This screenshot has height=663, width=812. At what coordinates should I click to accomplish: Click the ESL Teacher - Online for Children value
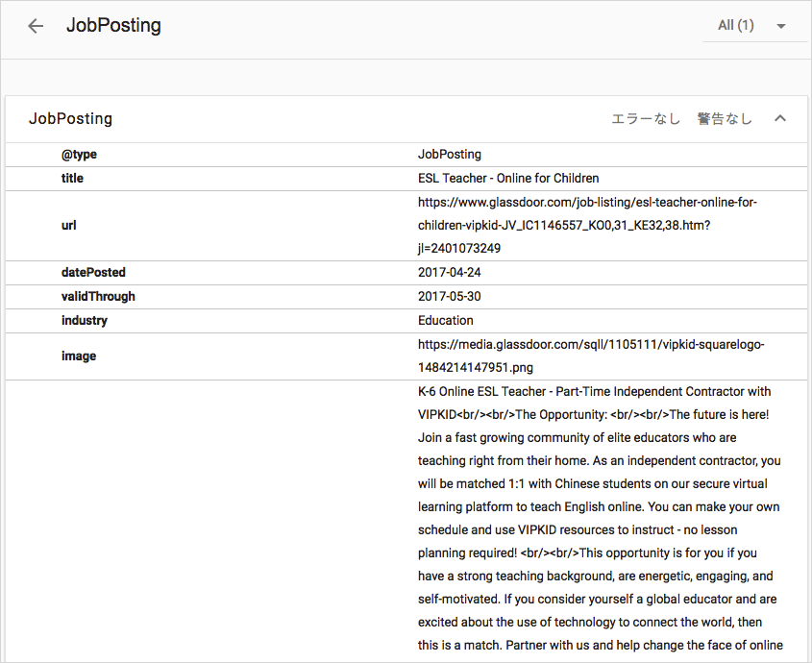(x=508, y=178)
